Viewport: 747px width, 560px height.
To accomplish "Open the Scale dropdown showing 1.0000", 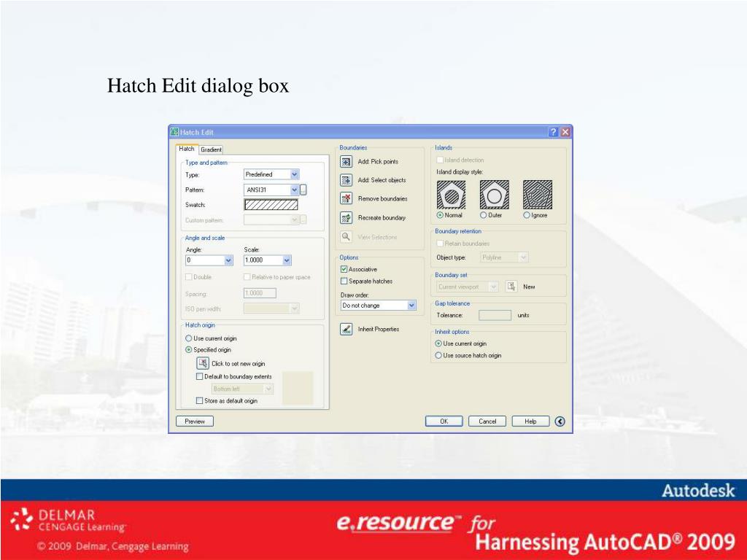I will tap(267, 260).
